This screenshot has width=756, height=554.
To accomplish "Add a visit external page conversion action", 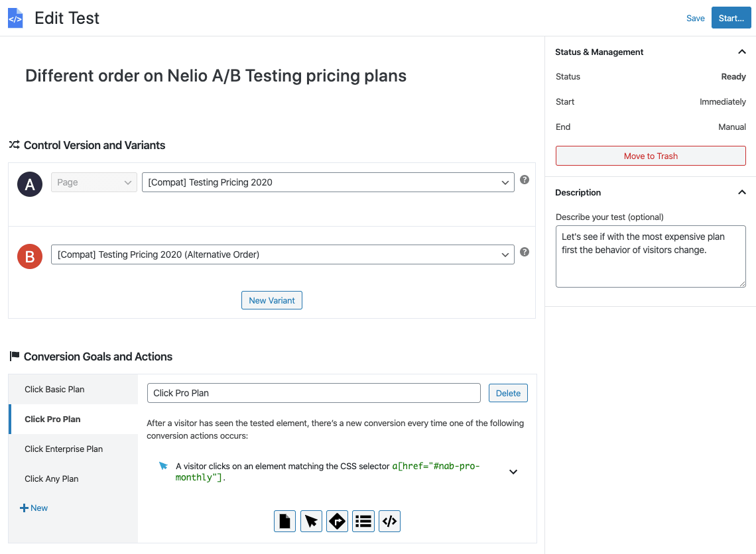I will pos(337,521).
